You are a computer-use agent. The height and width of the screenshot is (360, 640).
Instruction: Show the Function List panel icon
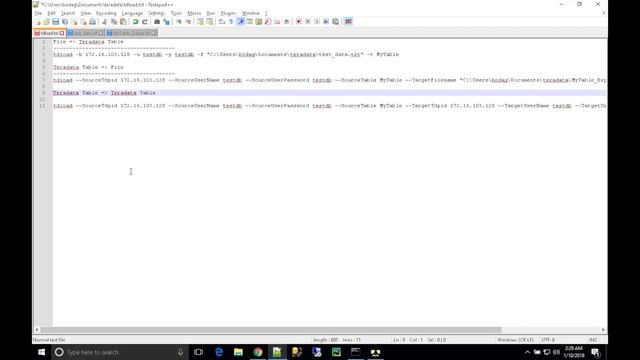click(268, 22)
